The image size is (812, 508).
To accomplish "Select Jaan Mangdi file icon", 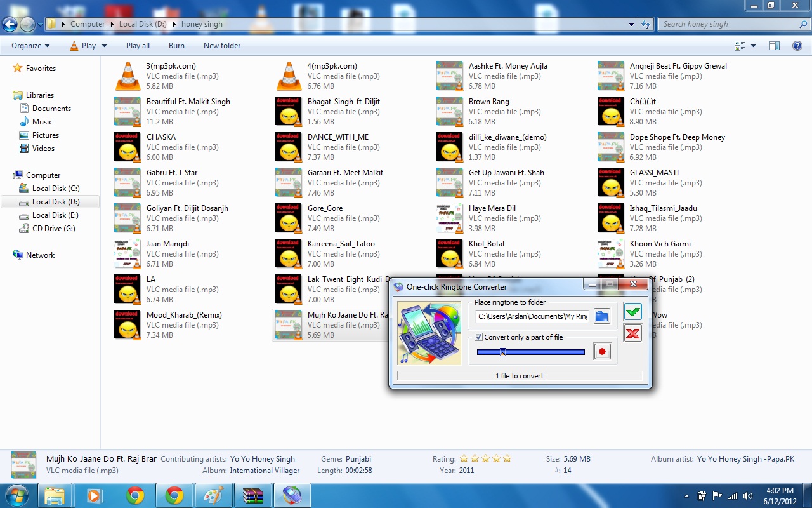I will [x=128, y=254].
